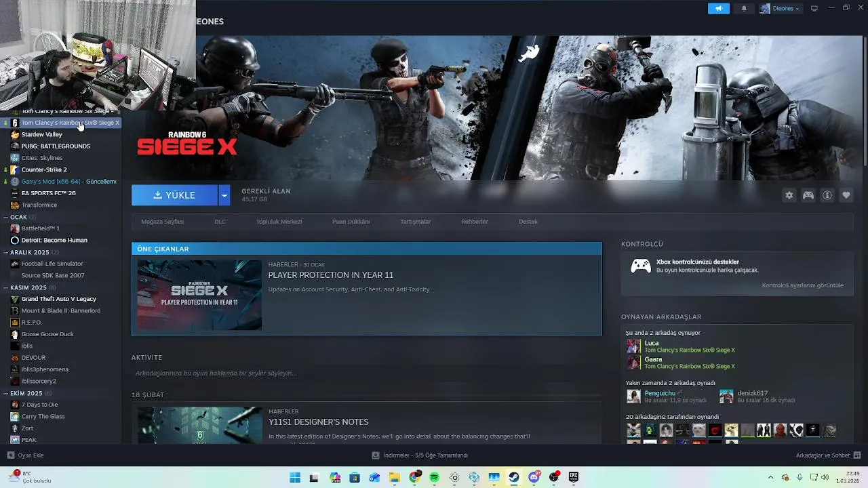Open notifications bell icon
The width and height of the screenshot is (868, 488).
click(x=744, y=8)
